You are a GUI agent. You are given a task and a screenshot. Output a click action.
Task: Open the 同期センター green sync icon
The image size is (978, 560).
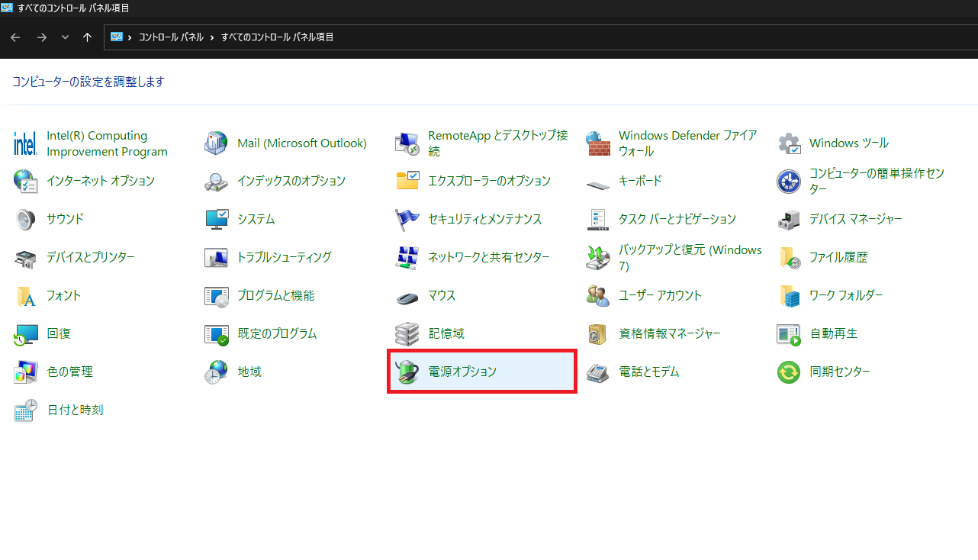tap(789, 372)
